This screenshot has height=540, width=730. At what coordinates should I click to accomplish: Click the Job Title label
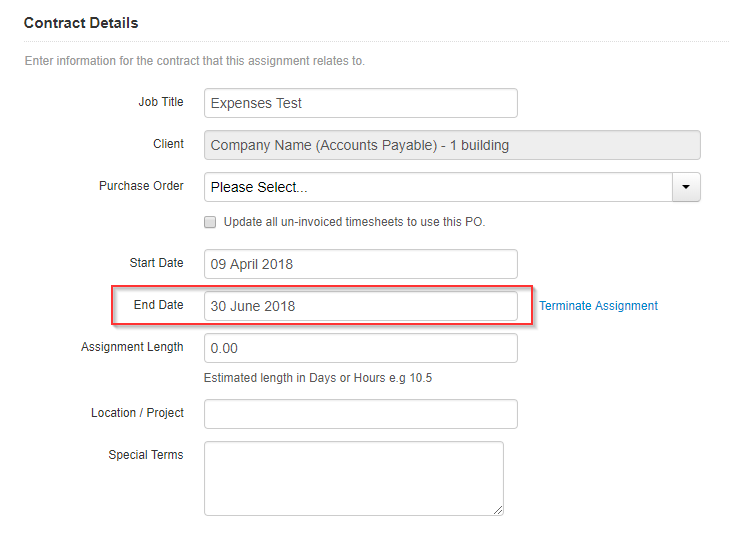tap(161, 102)
